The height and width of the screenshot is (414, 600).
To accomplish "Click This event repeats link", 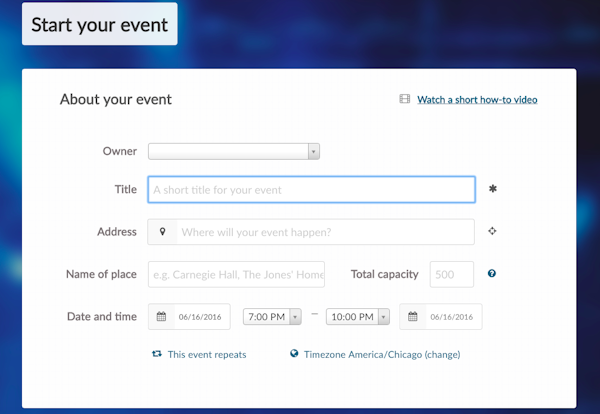I will point(207,355).
